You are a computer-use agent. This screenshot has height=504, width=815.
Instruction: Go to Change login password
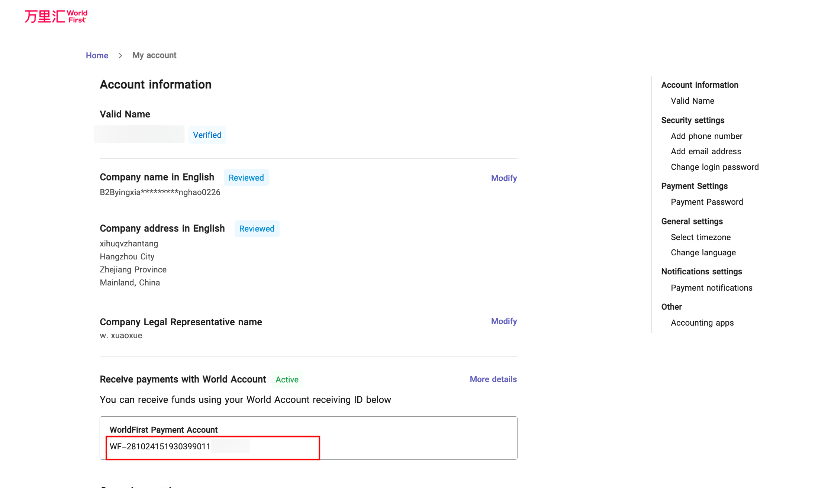click(715, 167)
